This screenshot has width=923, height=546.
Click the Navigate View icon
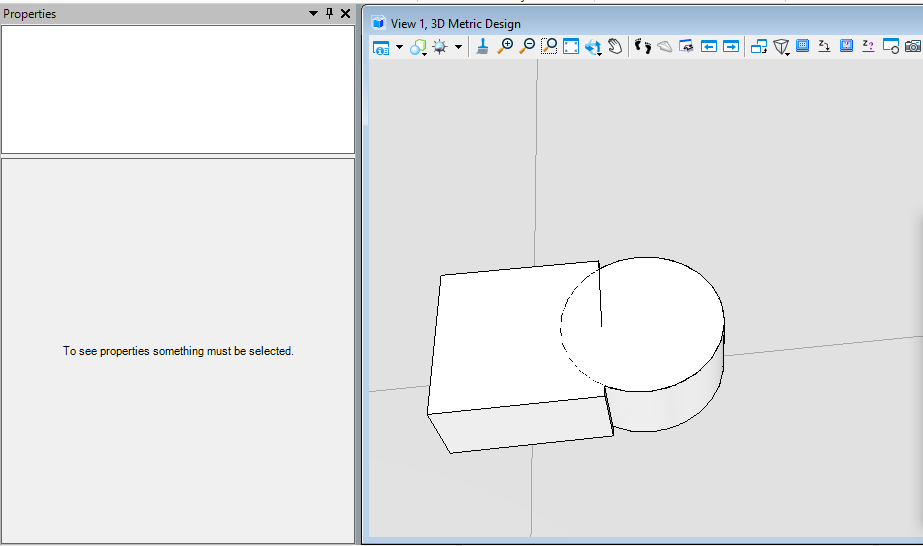click(x=686, y=46)
